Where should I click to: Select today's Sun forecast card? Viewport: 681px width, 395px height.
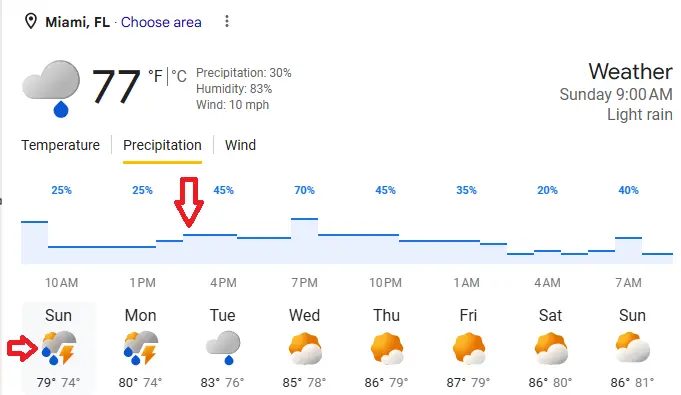point(58,348)
